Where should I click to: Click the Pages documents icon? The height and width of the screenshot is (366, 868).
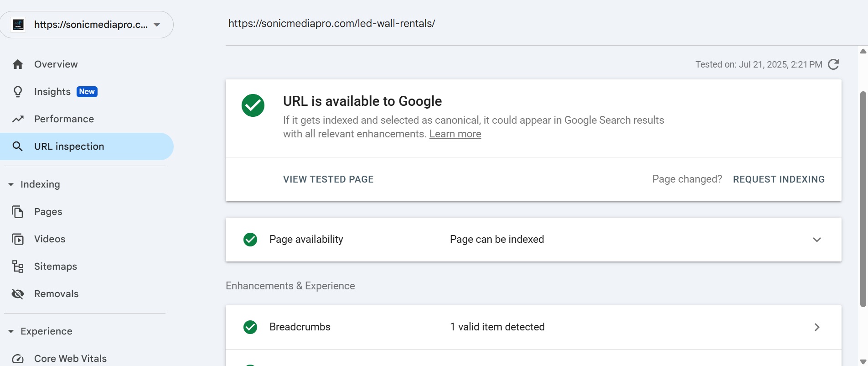click(x=18, y=212)
